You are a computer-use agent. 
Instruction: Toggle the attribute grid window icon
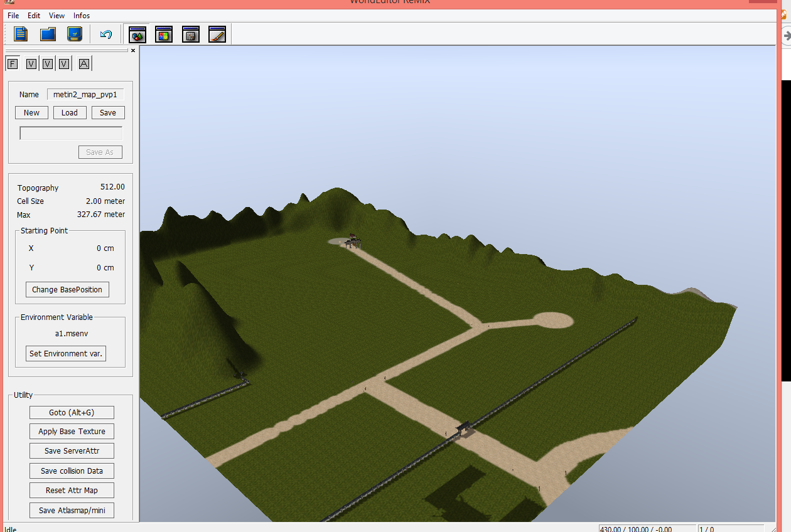pos(190,34)
